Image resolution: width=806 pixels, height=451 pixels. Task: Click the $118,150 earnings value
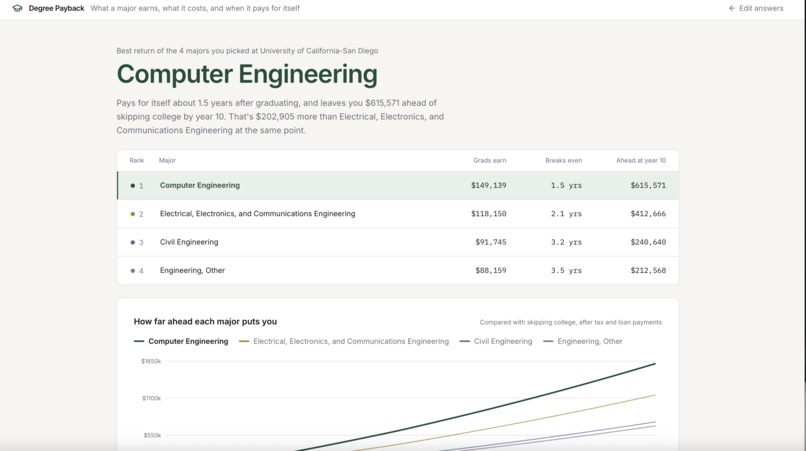[488, 213]
